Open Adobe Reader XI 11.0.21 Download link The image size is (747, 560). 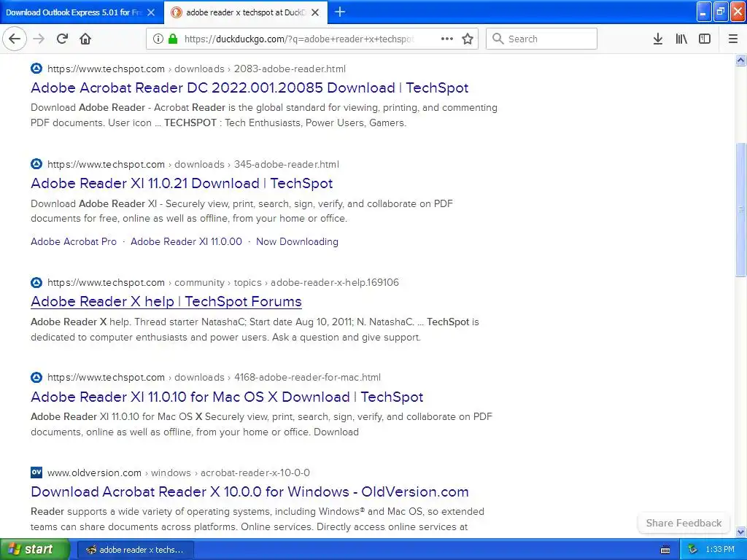(182, 183)
